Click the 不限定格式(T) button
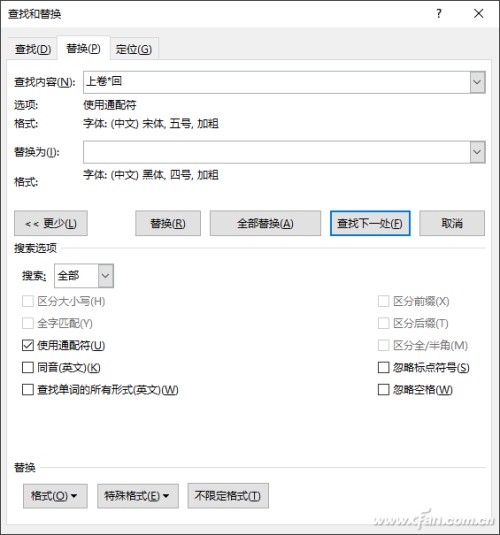500x535 pixels. [228, 496]
